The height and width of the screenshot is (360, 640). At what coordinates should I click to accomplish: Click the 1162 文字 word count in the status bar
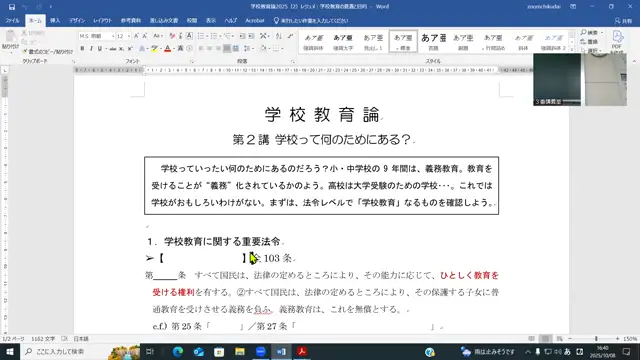43,339
